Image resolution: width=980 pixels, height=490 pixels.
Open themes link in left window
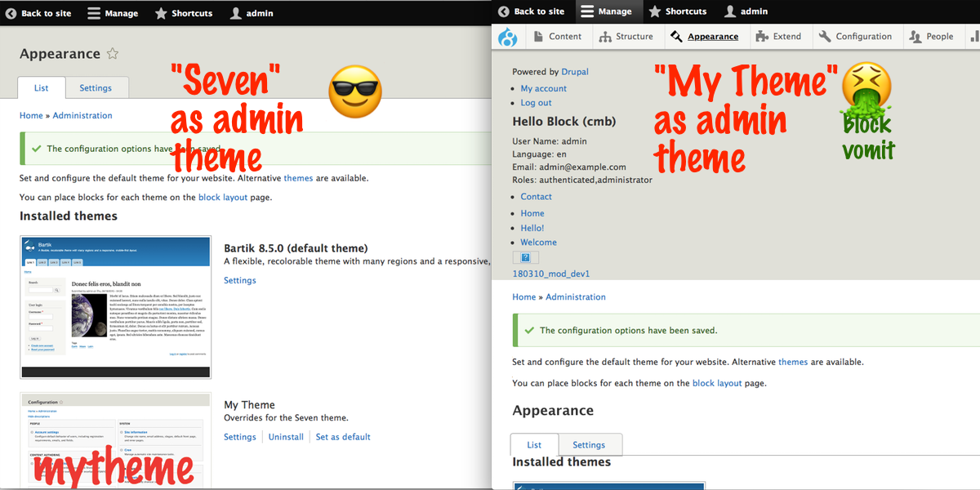298,178
